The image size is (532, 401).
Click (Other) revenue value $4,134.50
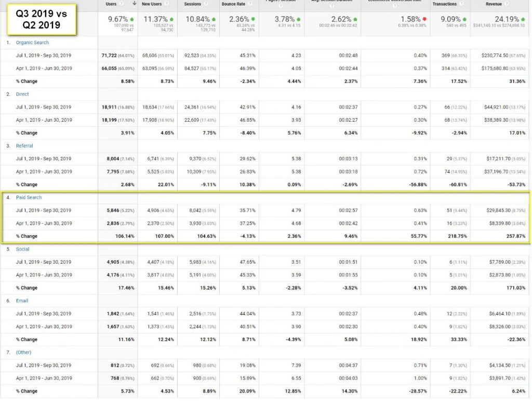tap(500, 365)
